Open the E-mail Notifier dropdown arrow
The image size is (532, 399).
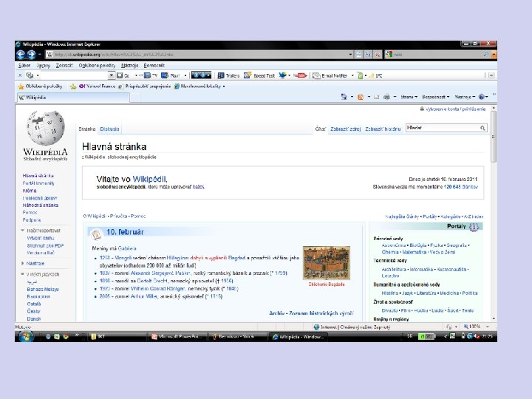pos(352,75)
